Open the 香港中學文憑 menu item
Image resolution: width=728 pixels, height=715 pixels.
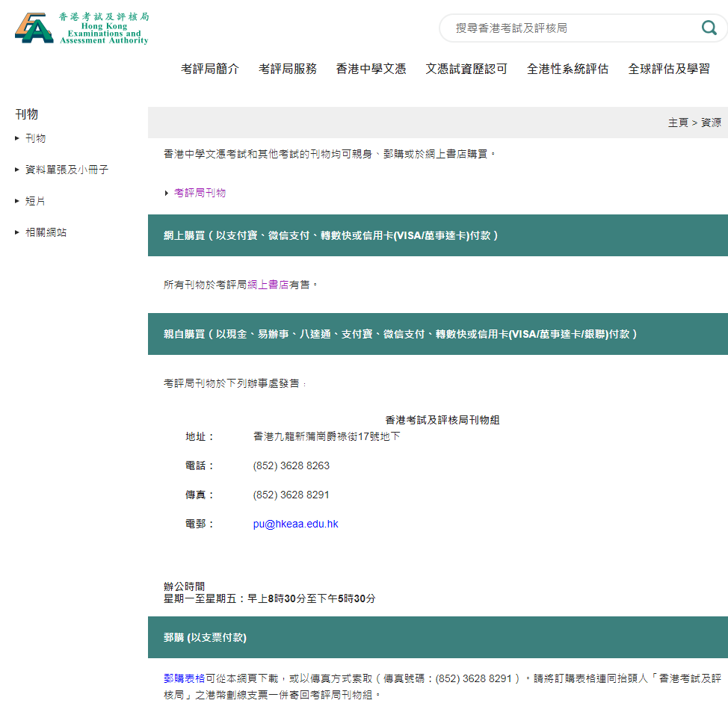point(371,68)
